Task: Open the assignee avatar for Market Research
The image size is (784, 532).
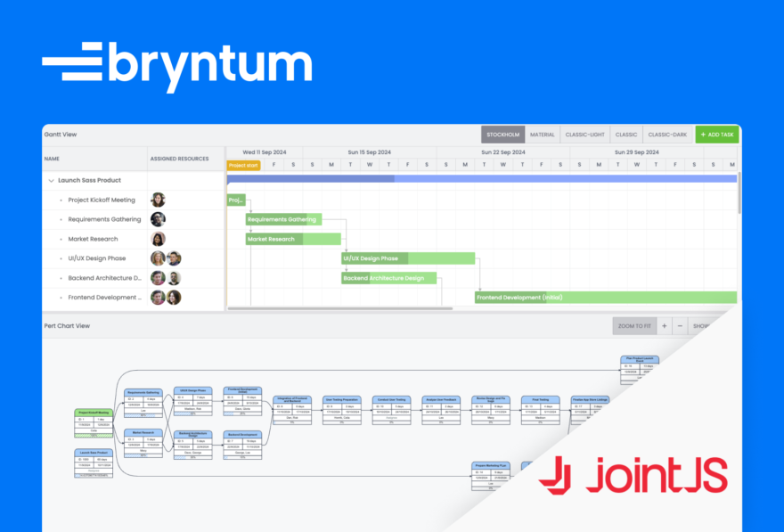Action: tap(158, 239)
